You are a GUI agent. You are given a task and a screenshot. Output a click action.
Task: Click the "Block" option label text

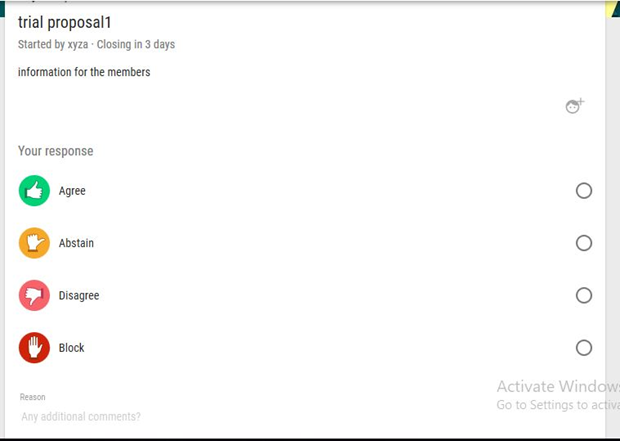click(72, 348)
